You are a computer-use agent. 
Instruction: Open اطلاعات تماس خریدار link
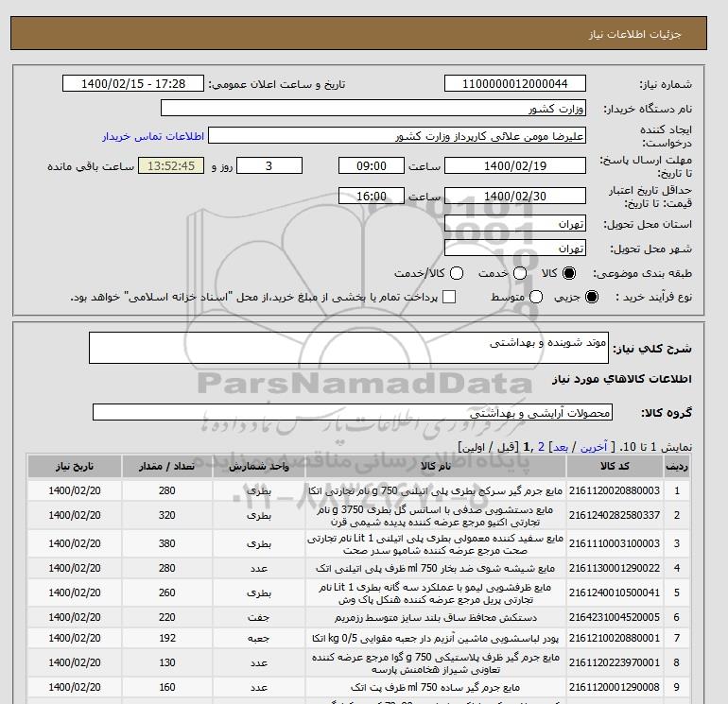click(153, 136)
